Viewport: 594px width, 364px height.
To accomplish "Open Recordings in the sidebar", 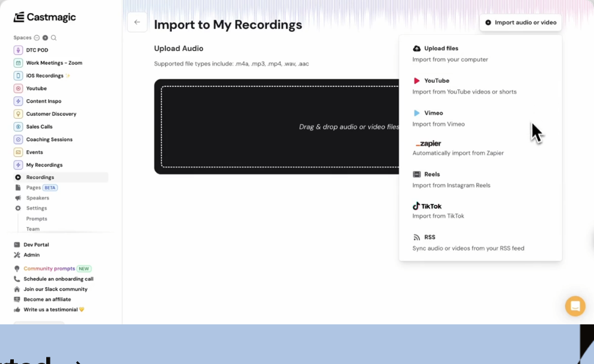I will (x=61, y=177).
